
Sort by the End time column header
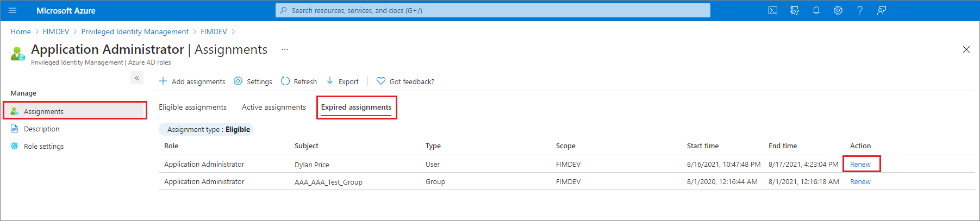coord(783,146)
